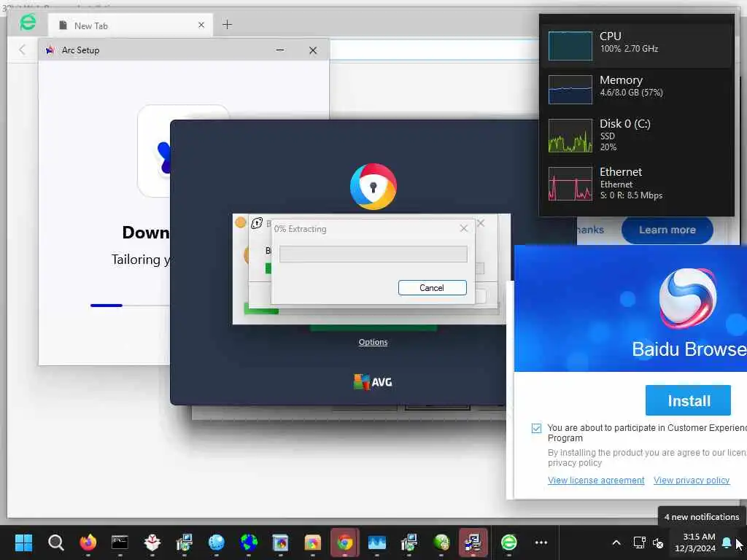
Task: Click the '4 new notifications' tooltip
Action: click(701, 517)
